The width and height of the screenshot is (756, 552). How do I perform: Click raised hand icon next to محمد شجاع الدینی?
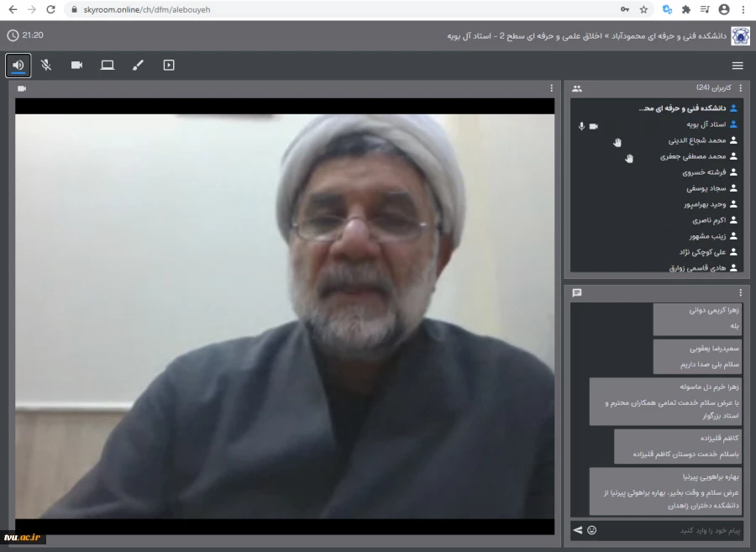click(617, 142)
